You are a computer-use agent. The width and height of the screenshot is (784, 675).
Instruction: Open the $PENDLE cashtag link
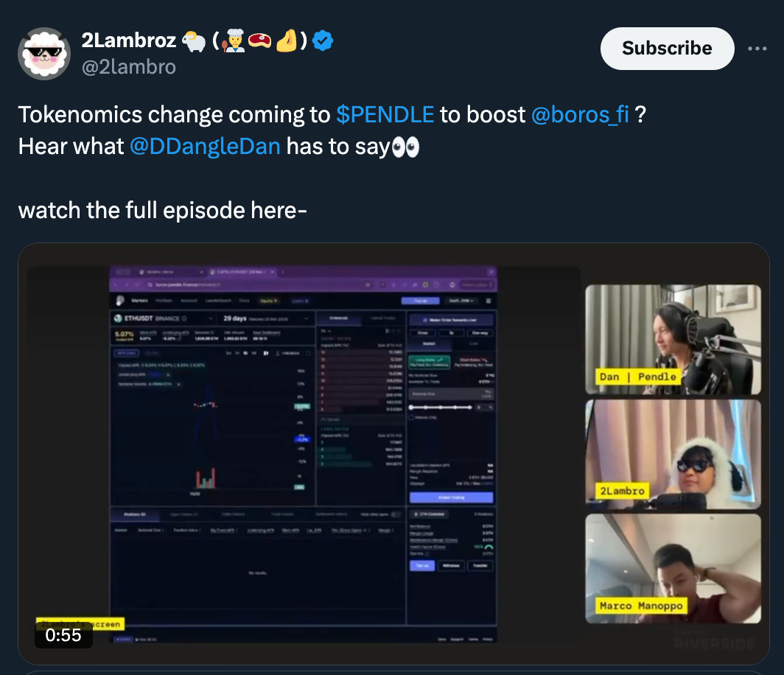tap(385, 114)
